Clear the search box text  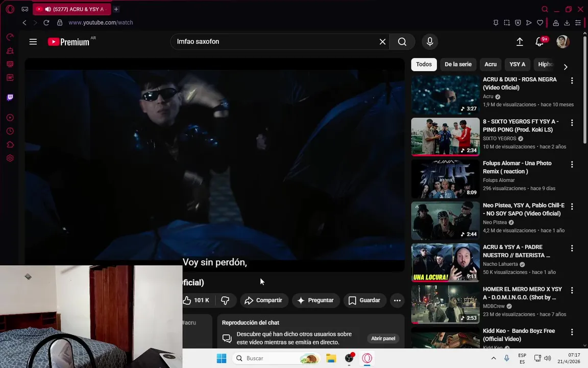click(x=382, y=42)
